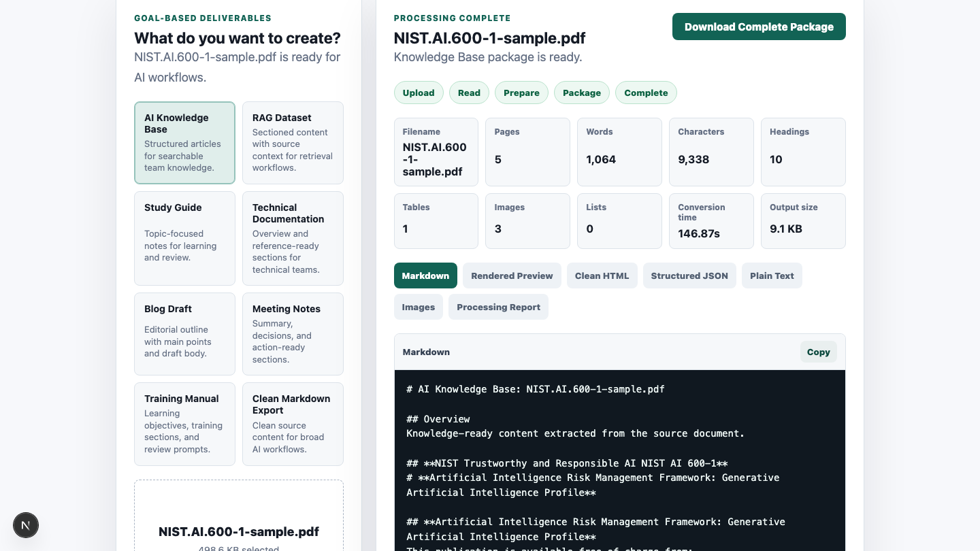Click the Output size 9.1 KB card

coord(803,221)
